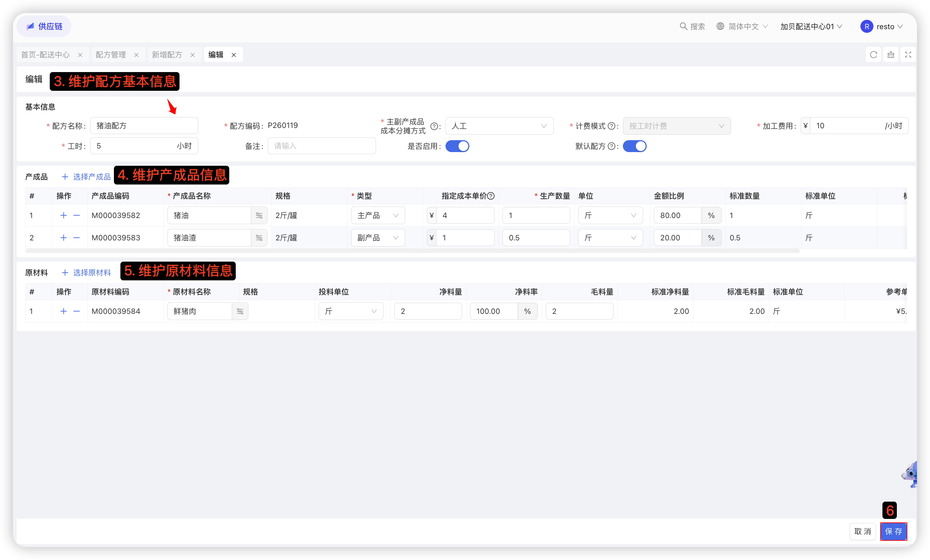This screenshot has height=560, width=930.
Task: Click the fullscreen expand icon
Action: tap(908, 55)
